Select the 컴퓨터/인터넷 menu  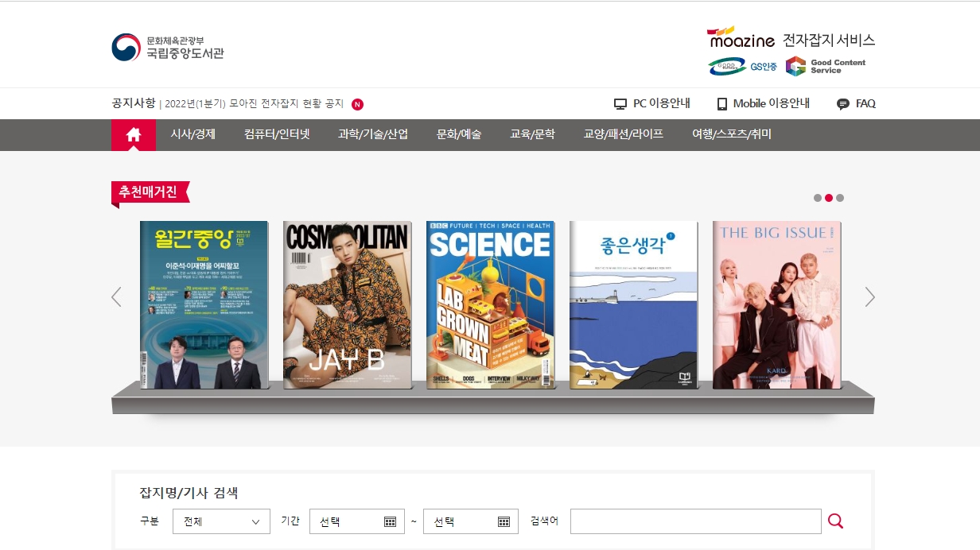click(277, 135)
